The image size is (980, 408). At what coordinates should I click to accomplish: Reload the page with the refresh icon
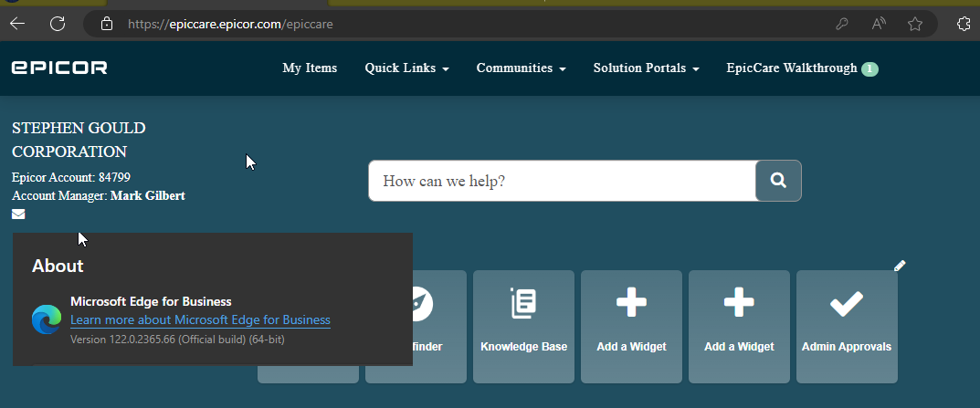(58, 24)
